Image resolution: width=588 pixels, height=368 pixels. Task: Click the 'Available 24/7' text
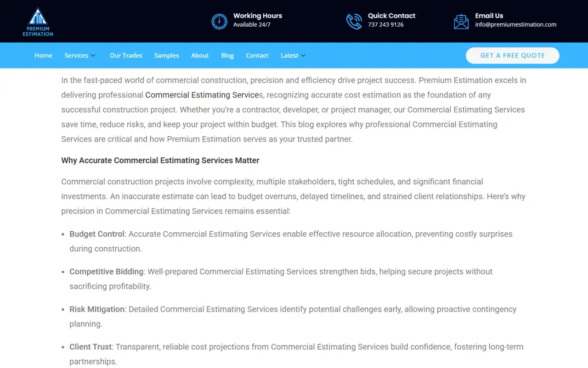(252, 25)
